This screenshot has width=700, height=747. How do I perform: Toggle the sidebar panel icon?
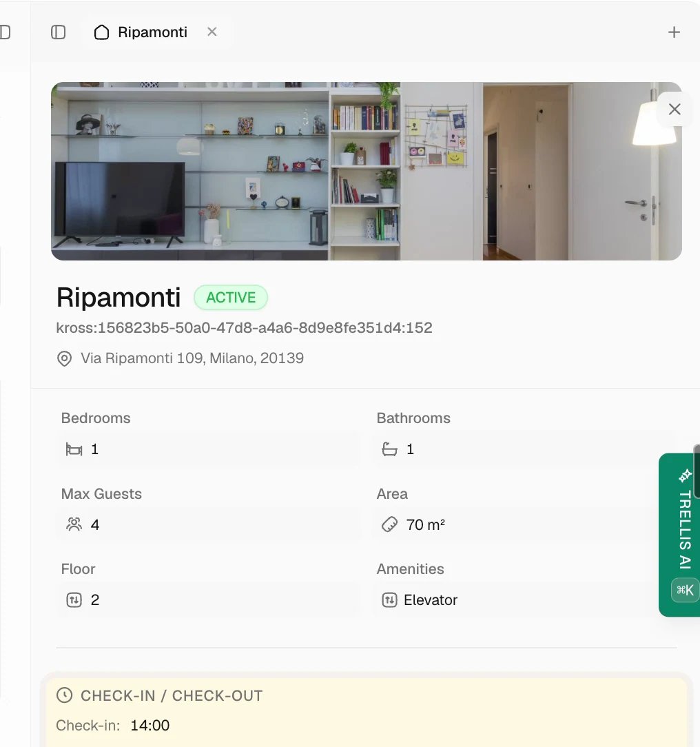point(58,32)
